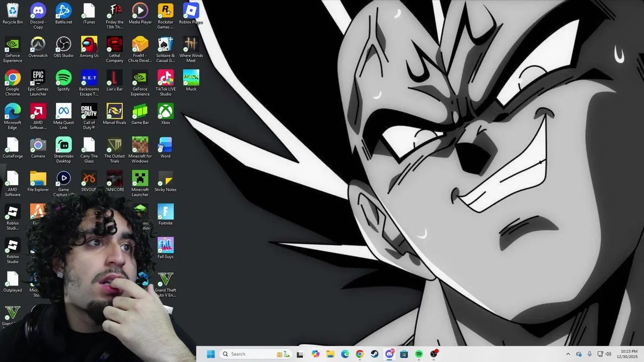The image size is (644, 362).
Task: Open File Explorer from the taskbar
Action: [330, 354]
